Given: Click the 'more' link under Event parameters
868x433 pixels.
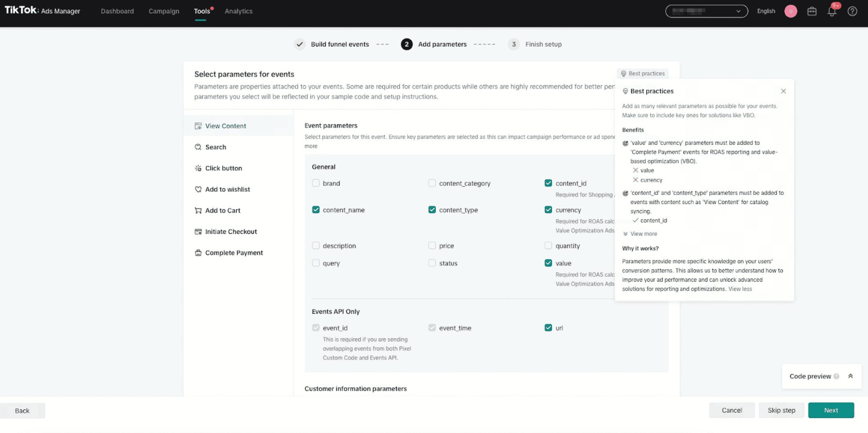Looking at the screenshot, I should (311, 146).
